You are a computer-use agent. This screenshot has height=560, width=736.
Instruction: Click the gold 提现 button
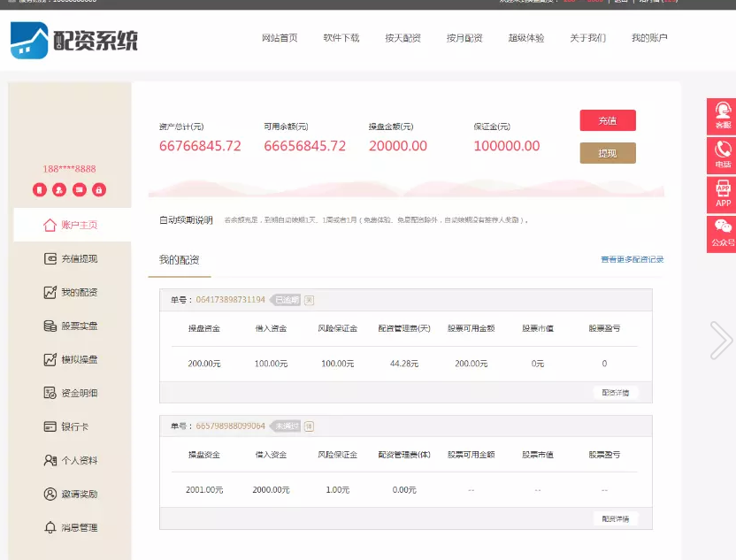click(607, 153)
